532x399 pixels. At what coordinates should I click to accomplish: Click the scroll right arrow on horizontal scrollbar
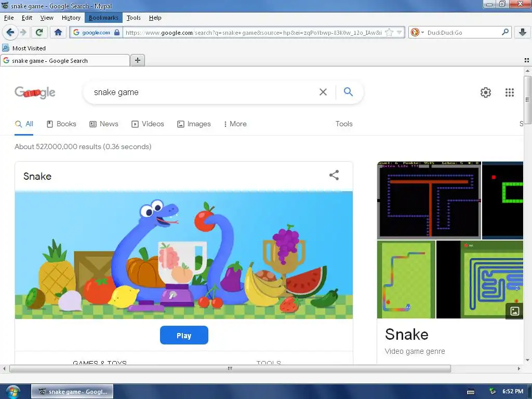coord(519,368)
